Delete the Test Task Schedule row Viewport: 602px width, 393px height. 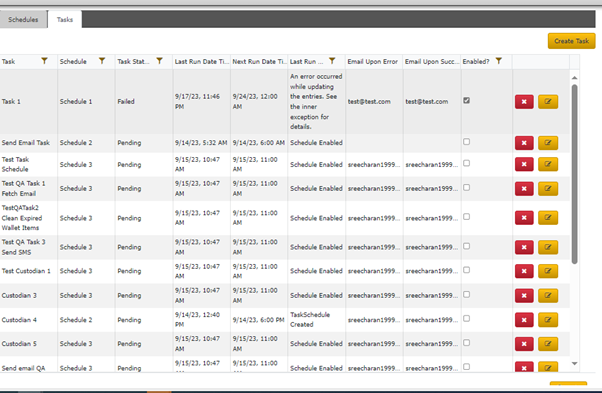click(524, 164)
